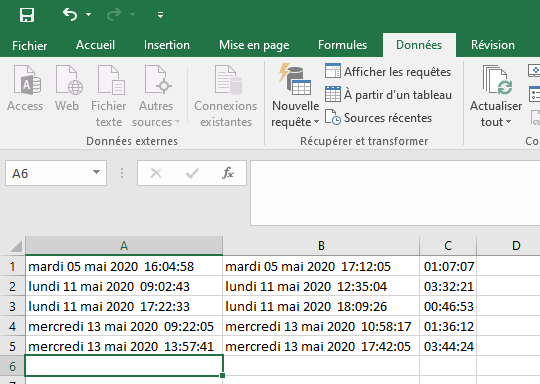Select À partir d'un tableau

(x=388, y=94)
